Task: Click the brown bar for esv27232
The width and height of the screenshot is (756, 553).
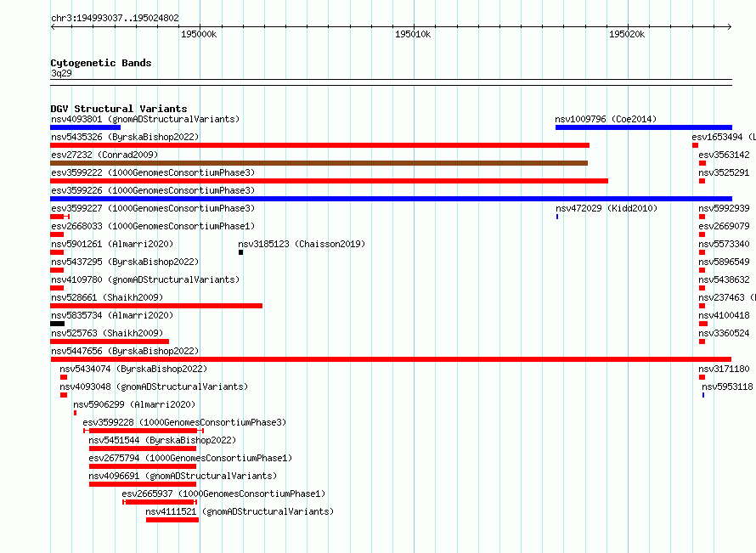Action: (x=319, y=163)
